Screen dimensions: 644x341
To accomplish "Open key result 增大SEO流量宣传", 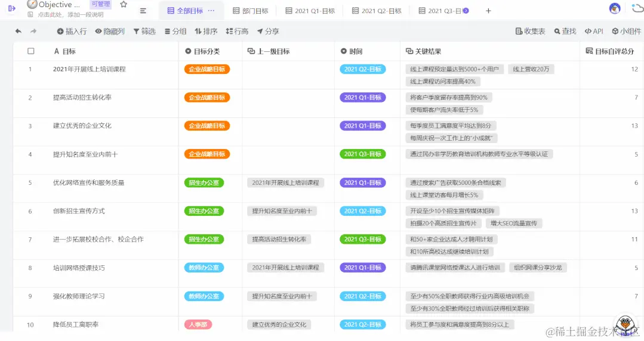I will click(x=514, y=223).
